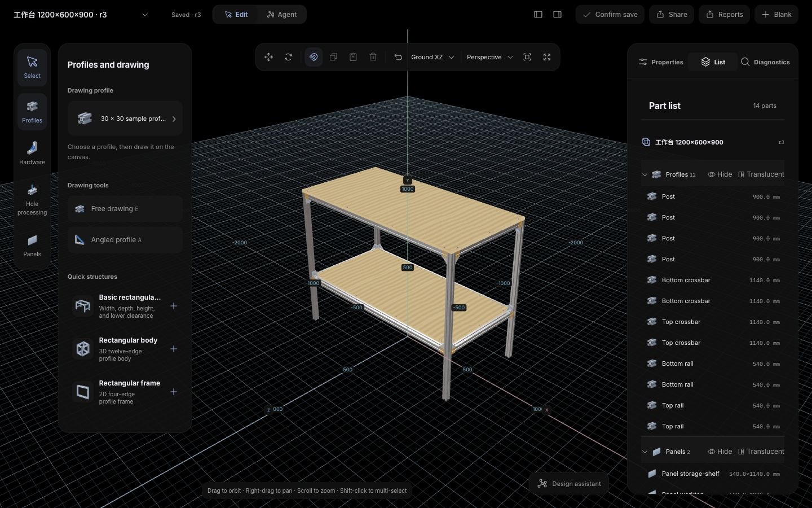Image resolution: width=812 pixels, height=508 pixels.
Task: Select the Panel storage-shelf row
Action: point(713,474)
